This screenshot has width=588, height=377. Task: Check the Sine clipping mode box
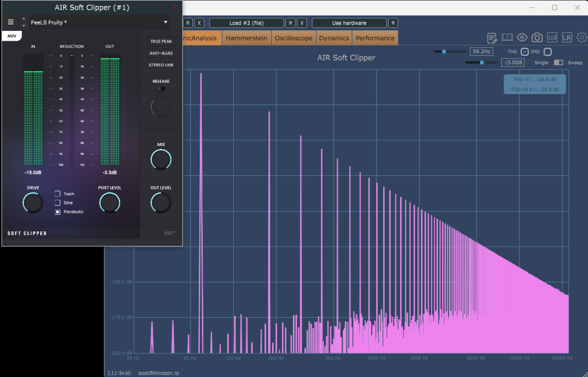57,203
